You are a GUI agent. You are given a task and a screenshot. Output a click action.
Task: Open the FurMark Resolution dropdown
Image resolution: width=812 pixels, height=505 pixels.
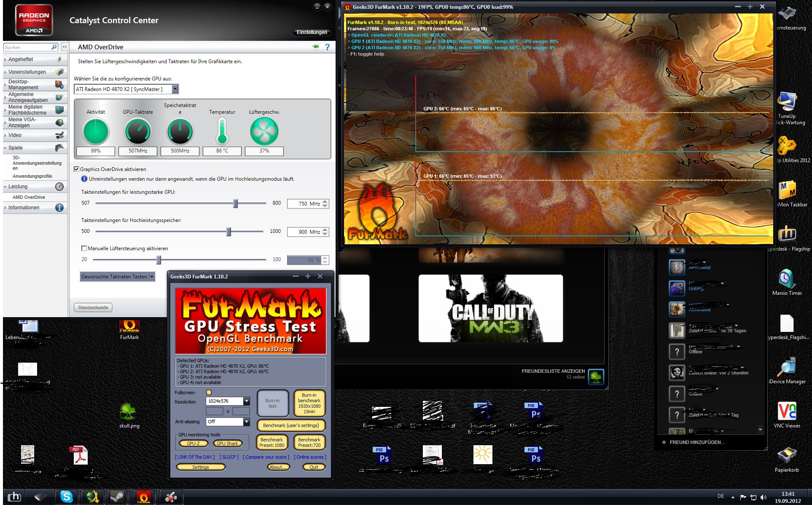click(x=247, y=401)
